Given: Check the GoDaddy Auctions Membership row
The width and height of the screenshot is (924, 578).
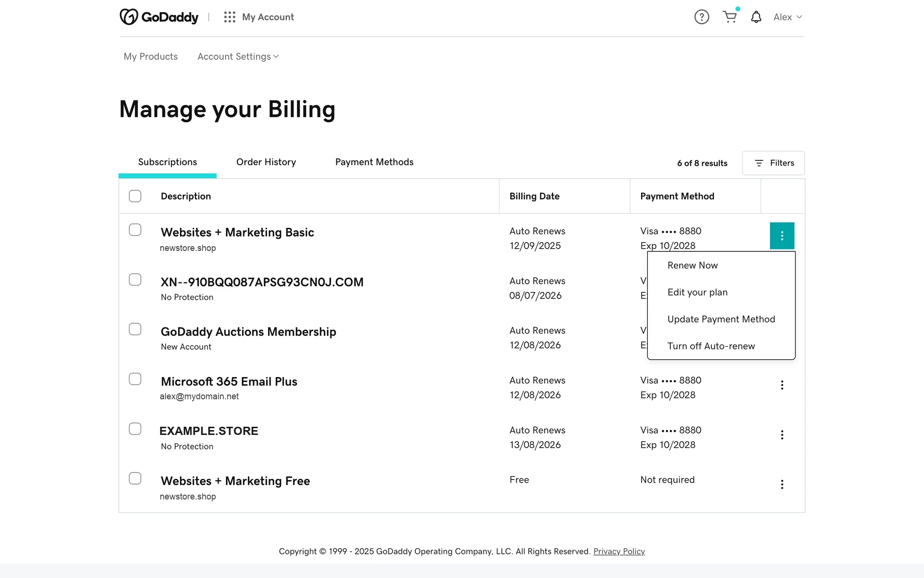Looking at the screenshot, I should click(x=135, y=329).
